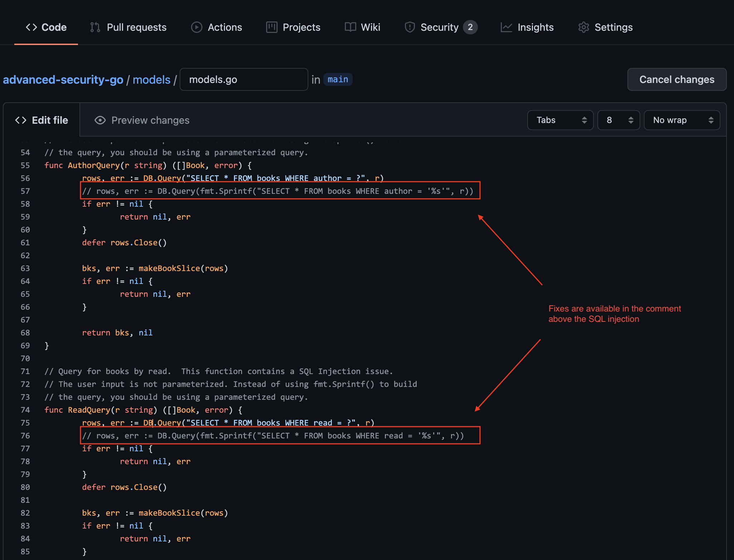Click the Pull requests branch icon

(95, 27)
